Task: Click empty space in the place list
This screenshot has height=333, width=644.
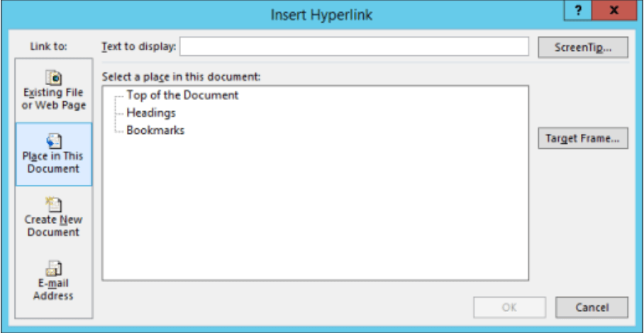Action: pos(315,213)
